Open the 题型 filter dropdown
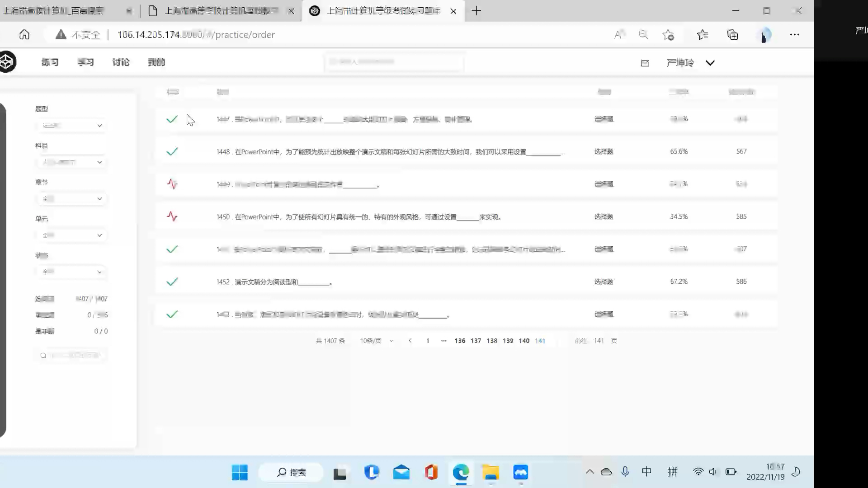This screenshot has height=488, width=868. [71, 125]
